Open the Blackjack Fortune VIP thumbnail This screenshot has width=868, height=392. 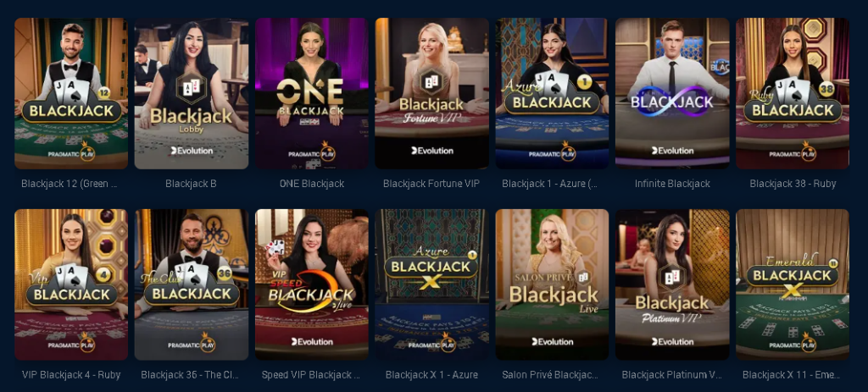click(x=431, y=93)
